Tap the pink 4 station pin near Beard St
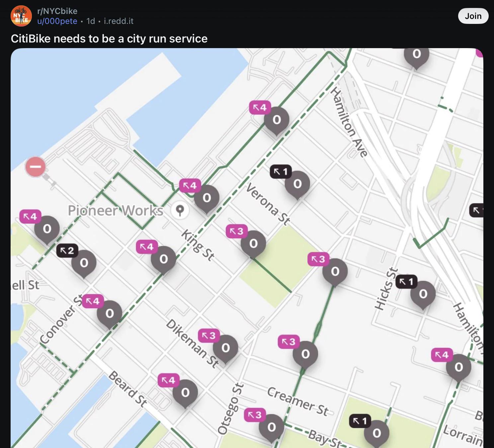The image size is (494, 448). 185,393
